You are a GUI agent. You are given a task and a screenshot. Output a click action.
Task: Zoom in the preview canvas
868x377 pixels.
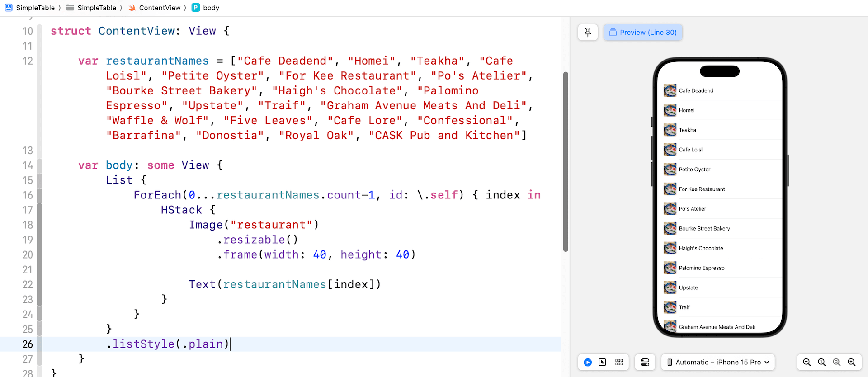coord(852,362)
